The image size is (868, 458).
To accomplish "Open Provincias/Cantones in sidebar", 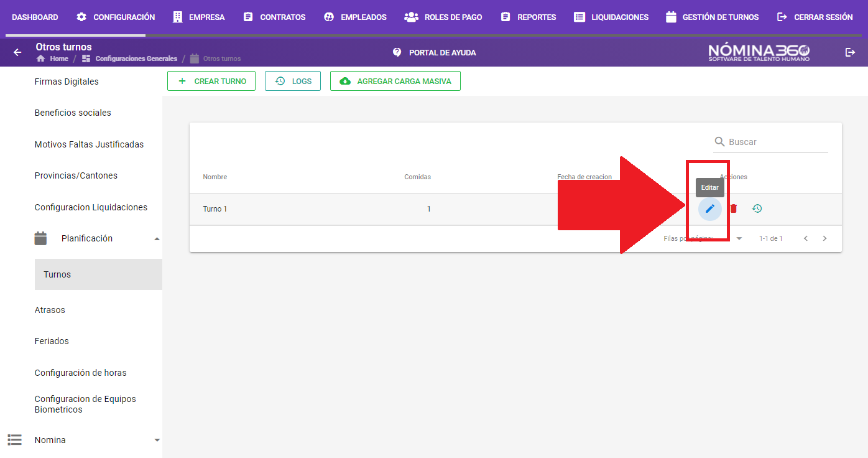I will click(x=76, y=175).
